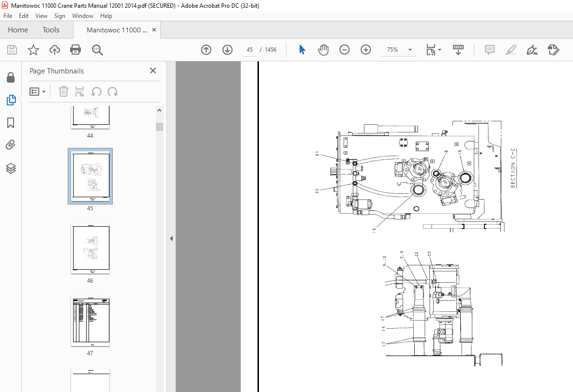Click the read mode keyboard icon

(458, 50)
